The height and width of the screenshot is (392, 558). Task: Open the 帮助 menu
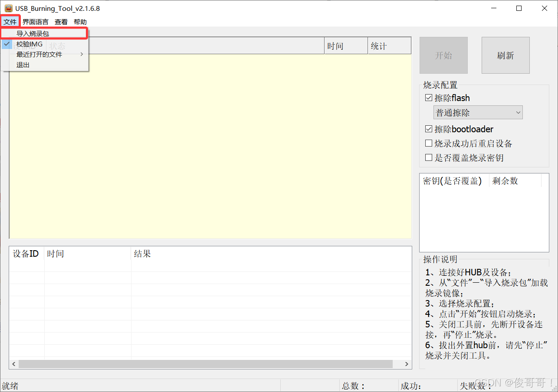coord(80,22)
